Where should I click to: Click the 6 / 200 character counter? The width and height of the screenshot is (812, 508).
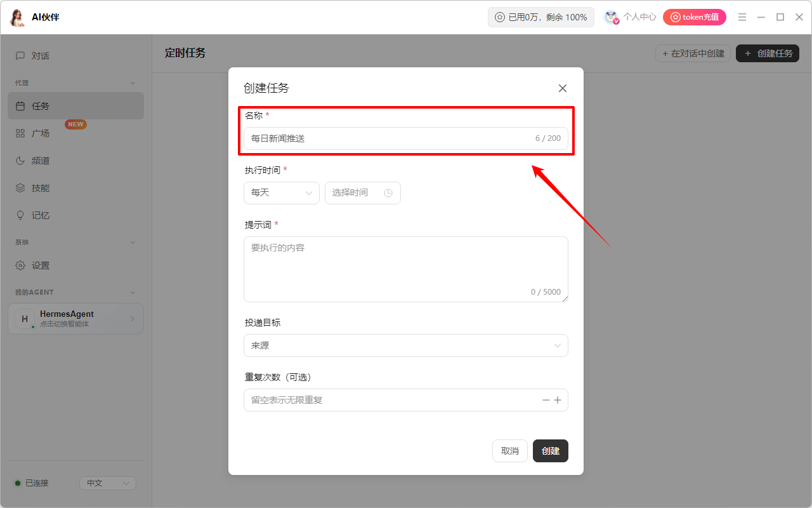(548, 138)
